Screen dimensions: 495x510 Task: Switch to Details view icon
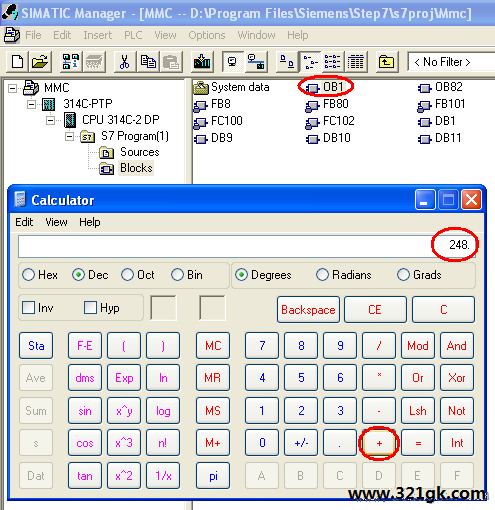tap(356, 62)
